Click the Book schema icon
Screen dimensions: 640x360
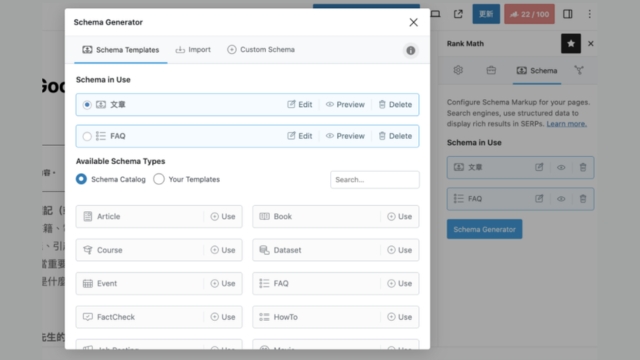pyautogui.click(x=264, y=216)
